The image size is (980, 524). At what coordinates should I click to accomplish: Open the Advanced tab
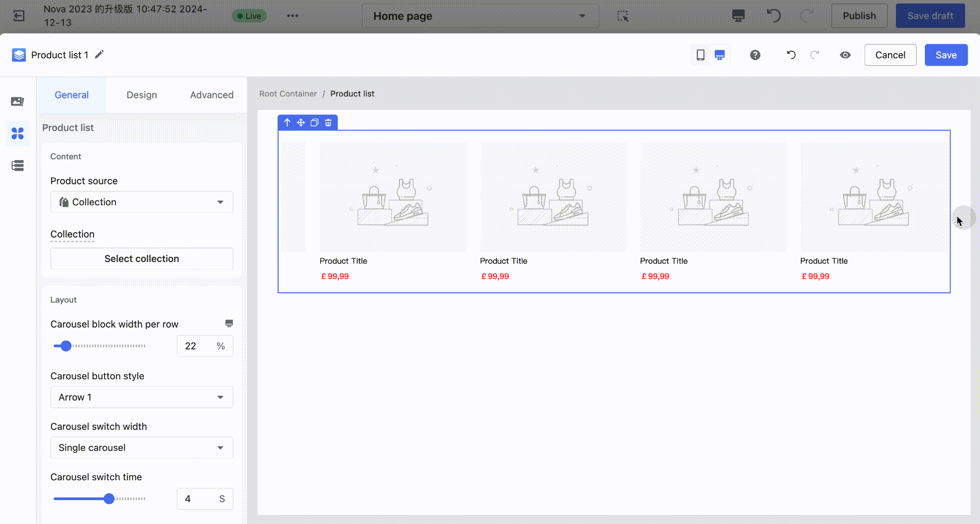[211, 95]
